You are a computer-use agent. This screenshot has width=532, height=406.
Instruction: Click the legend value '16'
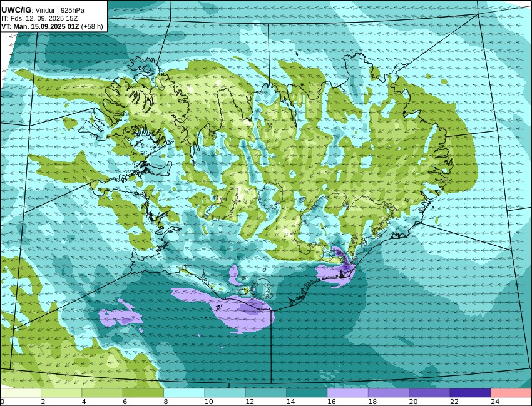pyautogui.click(x=332, y=402)
